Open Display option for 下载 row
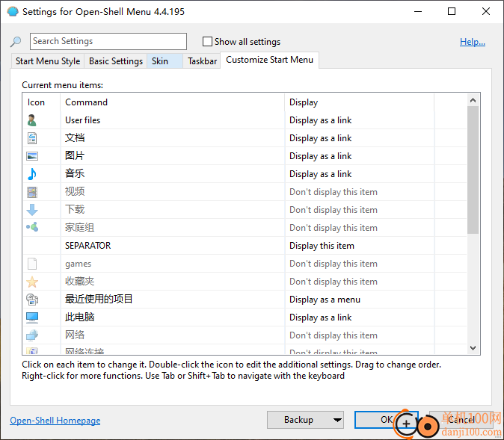The height and width of the screenshot is (440, 504). tap(334, 210)
